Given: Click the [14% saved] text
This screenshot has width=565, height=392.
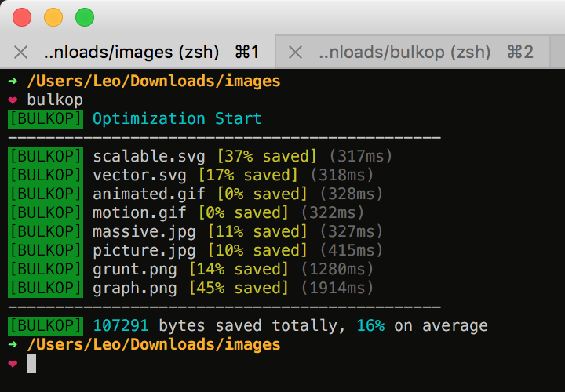Looking at the screenshot, I should pyautogui.click(x=239, y=269).
